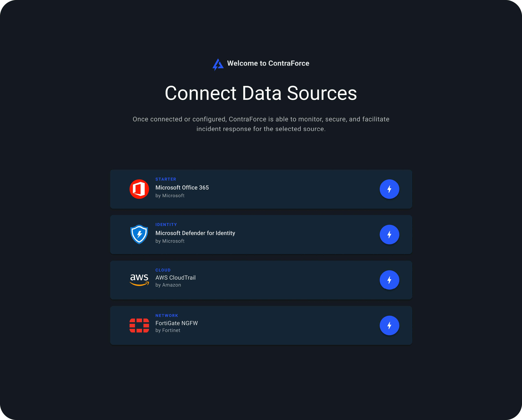
Task: Click the lightning connect icon for FortiGate NGFW
Action: 389,325
